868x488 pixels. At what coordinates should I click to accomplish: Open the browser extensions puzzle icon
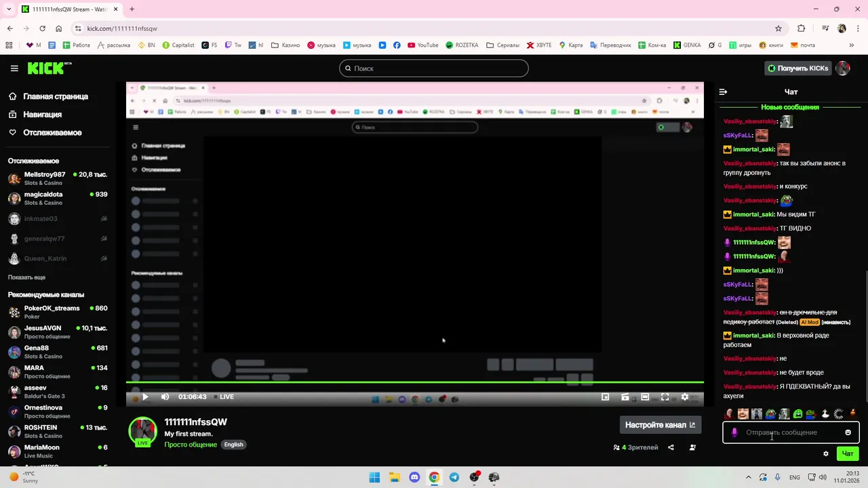[802, 28]
